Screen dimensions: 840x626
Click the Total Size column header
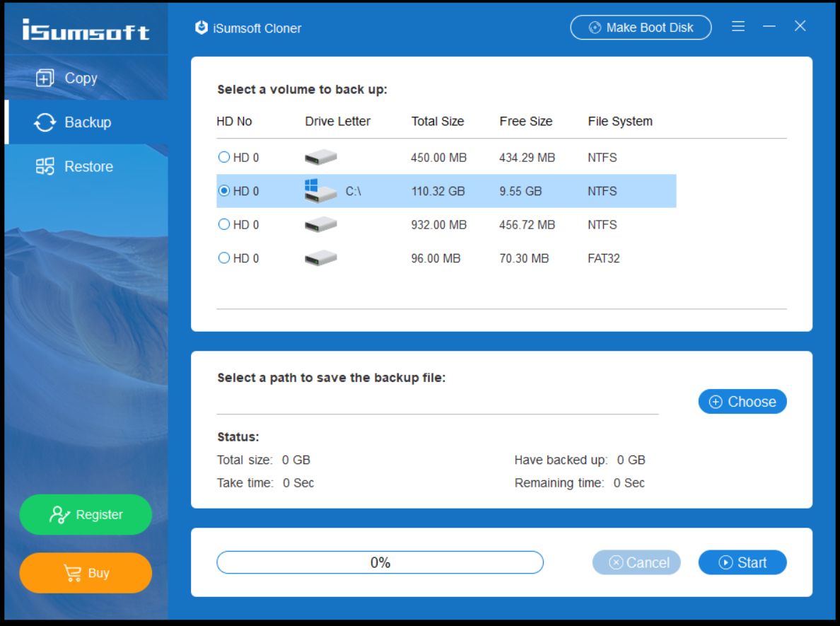point(438,122)
